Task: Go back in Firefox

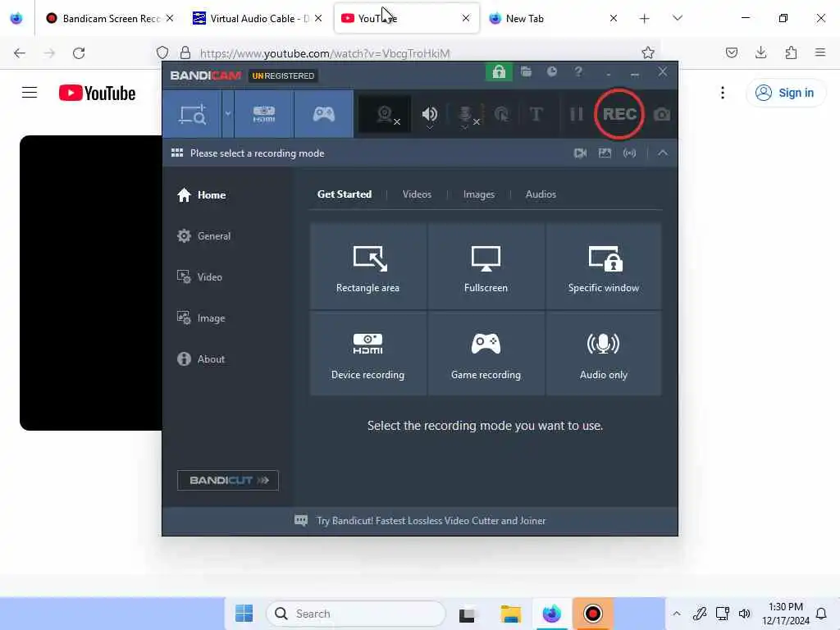Action: coord(20,53)
